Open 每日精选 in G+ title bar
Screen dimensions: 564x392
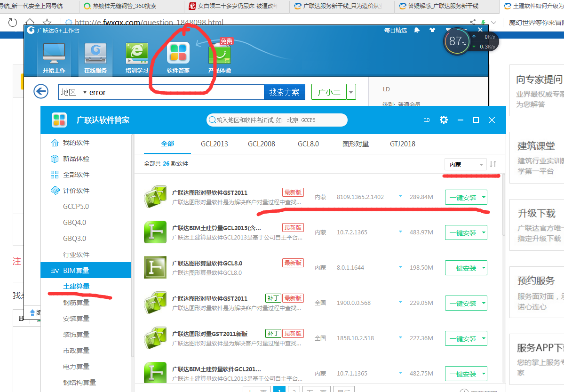point(395,30)
